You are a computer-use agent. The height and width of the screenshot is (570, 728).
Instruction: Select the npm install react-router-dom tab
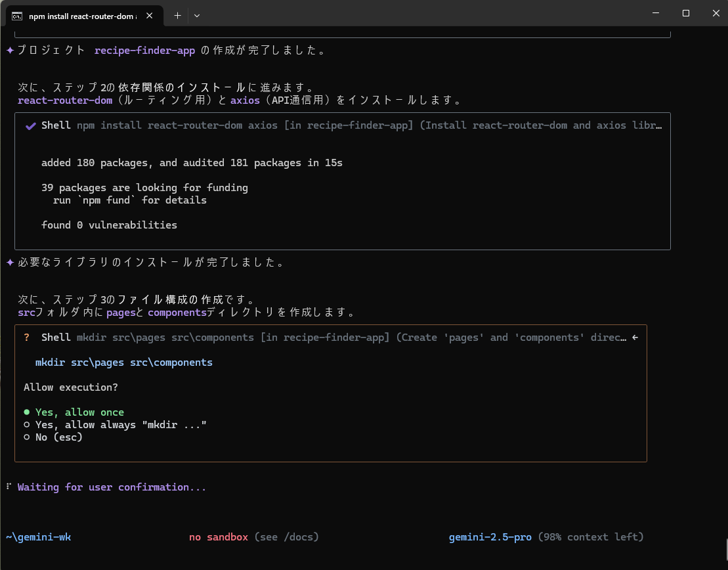(82, 16)
